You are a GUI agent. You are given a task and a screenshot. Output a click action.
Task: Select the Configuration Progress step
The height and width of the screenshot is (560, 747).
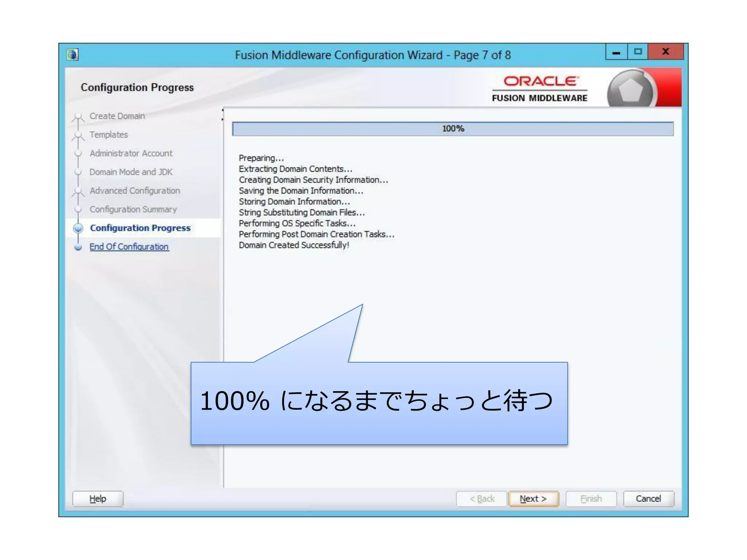[140, 228]
